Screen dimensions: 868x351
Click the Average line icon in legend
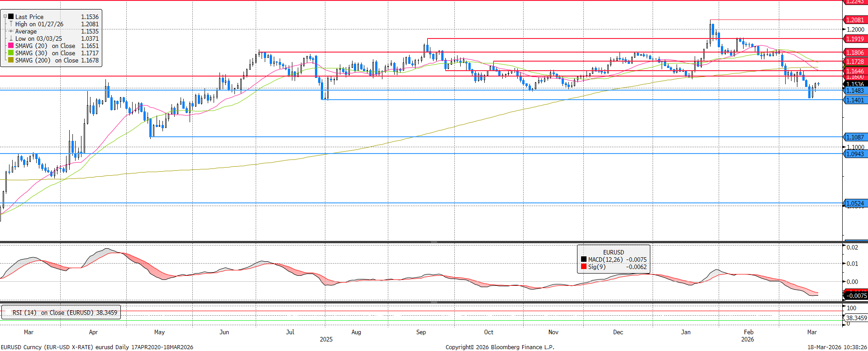11,31
